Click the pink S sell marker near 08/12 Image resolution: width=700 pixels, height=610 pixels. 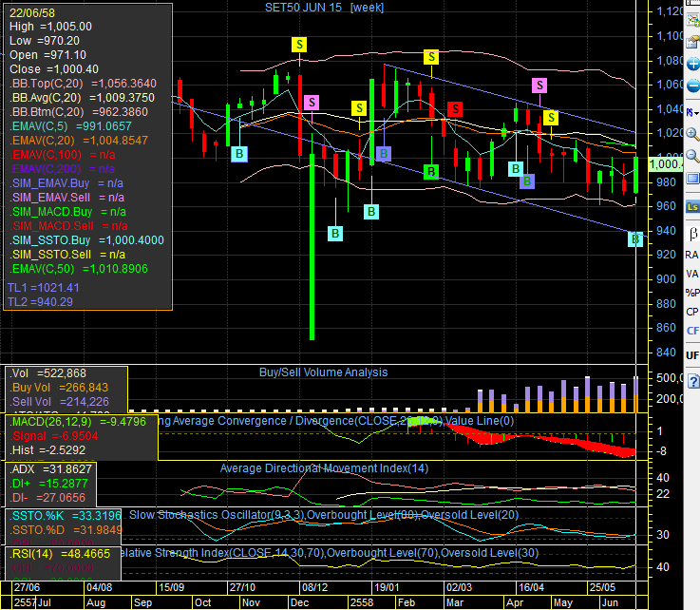click(x=312, y=103)
